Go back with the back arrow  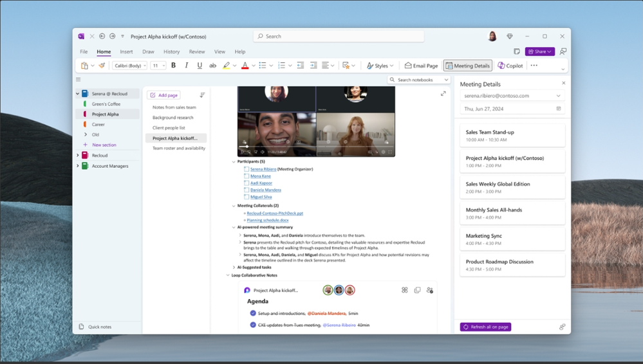pos(102,36)
